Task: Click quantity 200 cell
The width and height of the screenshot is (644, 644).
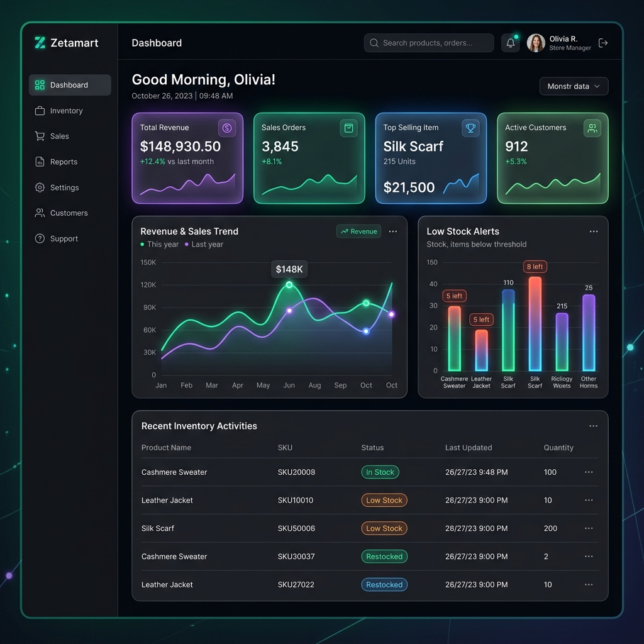Action: (550, 528)
